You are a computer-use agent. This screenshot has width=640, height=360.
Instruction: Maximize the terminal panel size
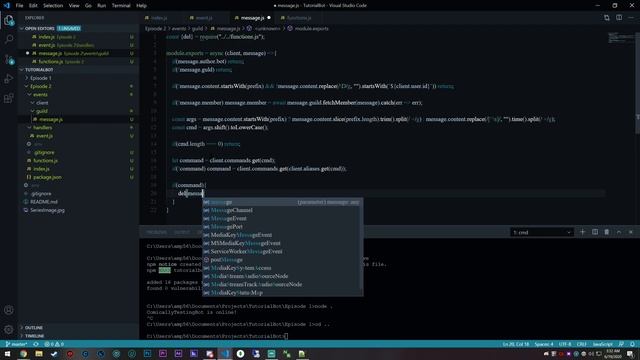point(619,232)
